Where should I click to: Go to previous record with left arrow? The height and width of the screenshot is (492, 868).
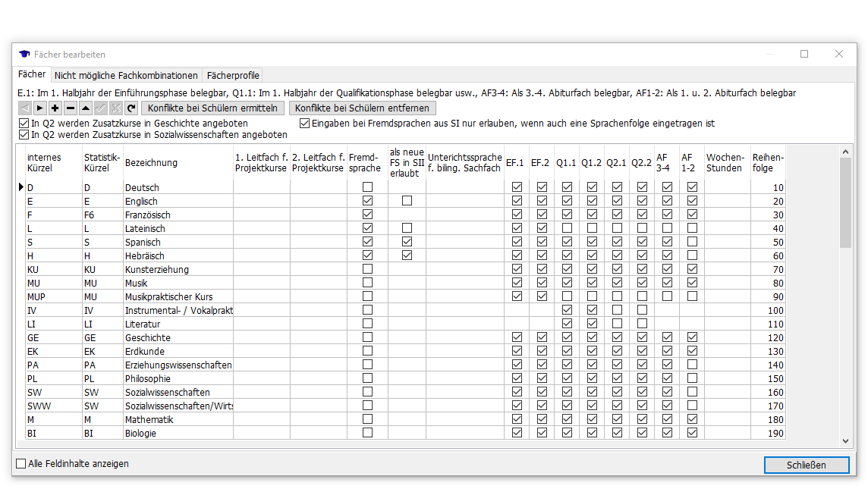[x=24, y=108]
